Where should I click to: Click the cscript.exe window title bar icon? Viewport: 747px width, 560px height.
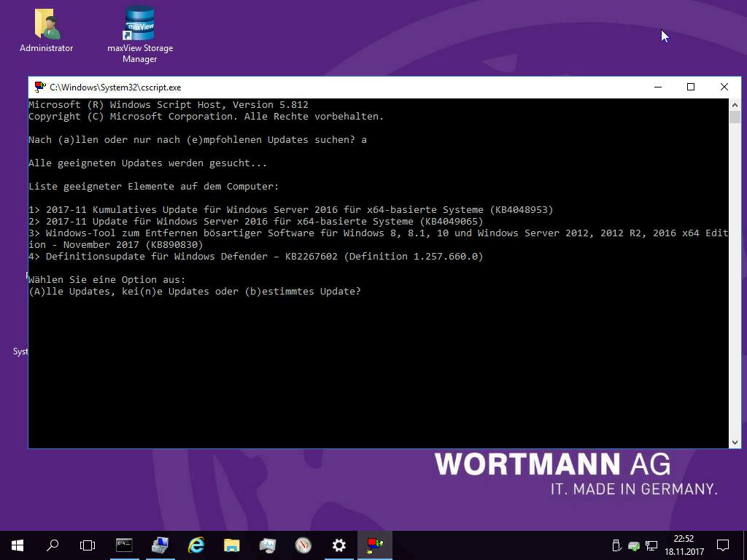pos(40,87)
